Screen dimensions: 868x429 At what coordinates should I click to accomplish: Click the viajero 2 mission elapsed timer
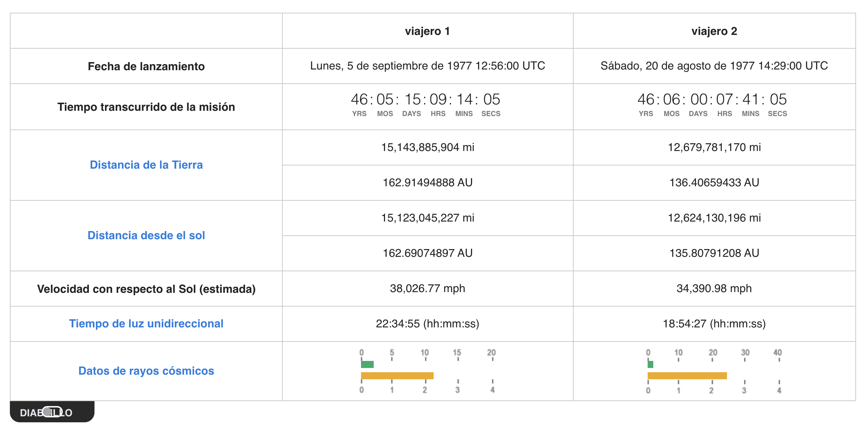[x=712, y=104]
